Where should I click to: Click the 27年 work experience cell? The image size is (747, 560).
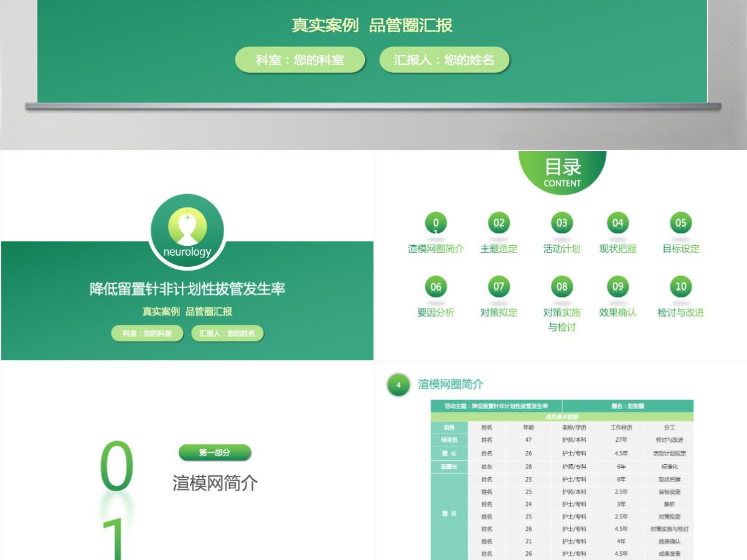(x=621, y=440)
